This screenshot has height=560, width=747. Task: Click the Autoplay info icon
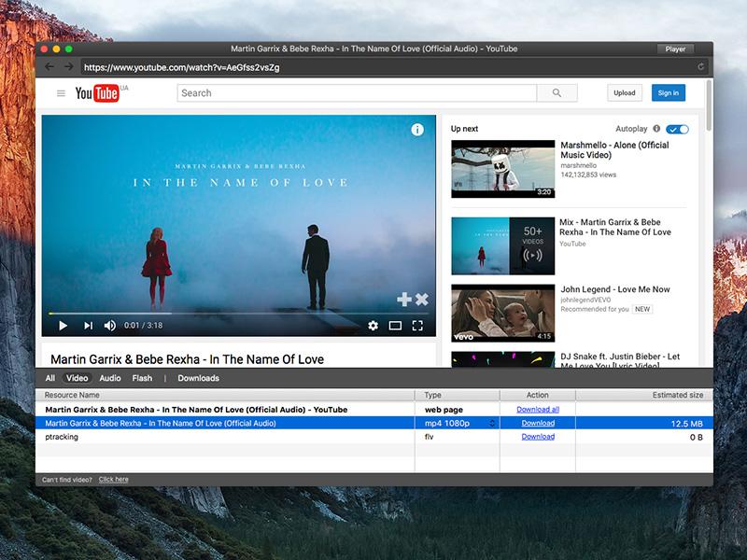coord(656,129)
